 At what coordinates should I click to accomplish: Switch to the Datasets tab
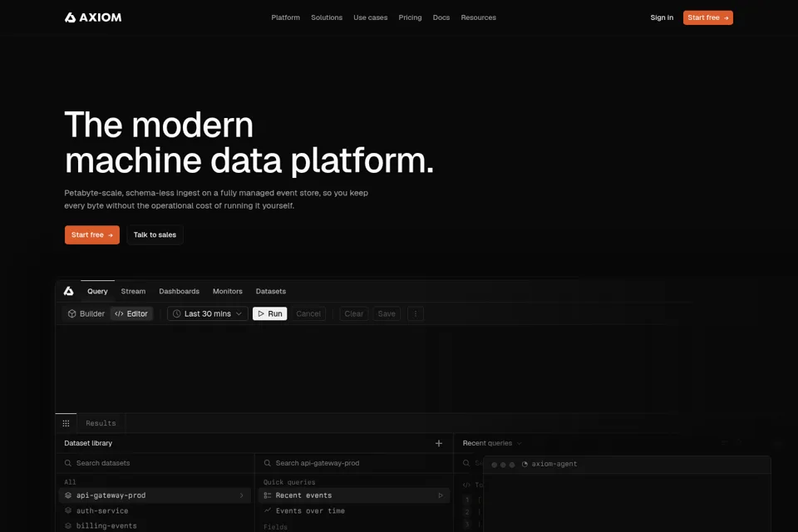click(x=271, y=291)
